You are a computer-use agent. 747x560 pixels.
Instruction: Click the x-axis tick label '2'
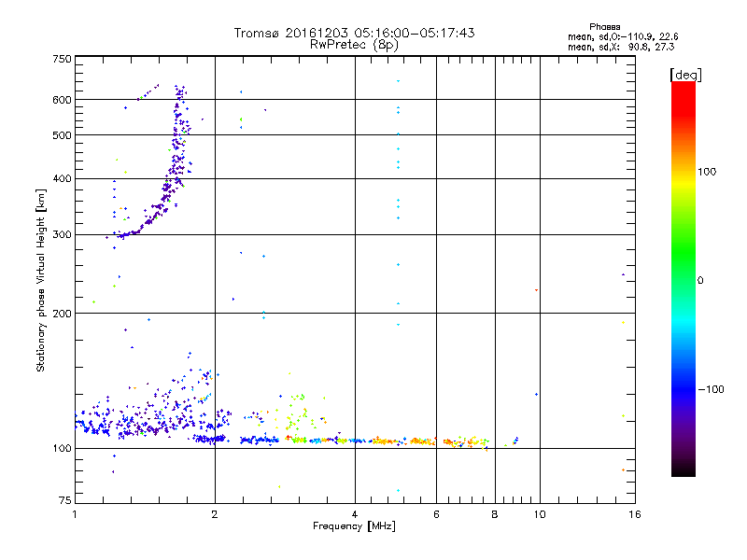215,514
